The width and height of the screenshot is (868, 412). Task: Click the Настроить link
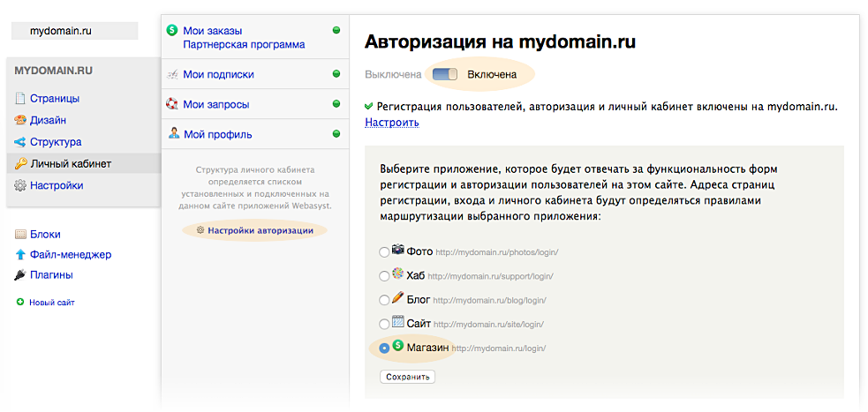pos(391,123)
